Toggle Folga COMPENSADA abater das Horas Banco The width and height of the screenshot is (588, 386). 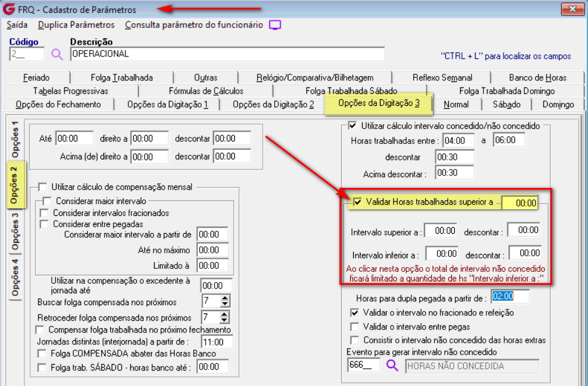[42, 353]
